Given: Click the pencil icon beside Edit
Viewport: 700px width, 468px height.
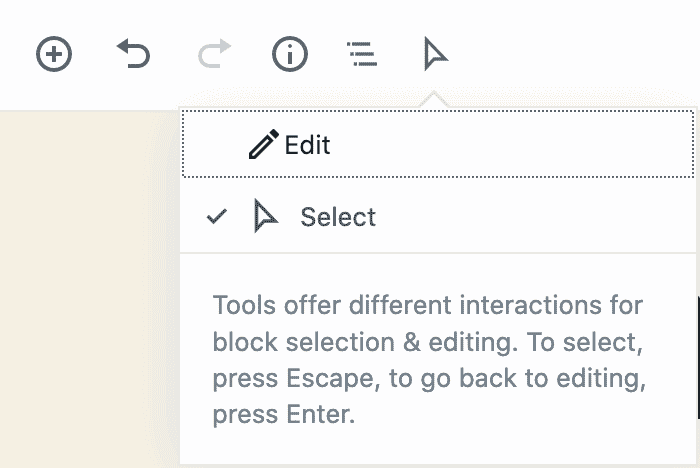Looking at the screenshot, I should click(x=263, y=144).
